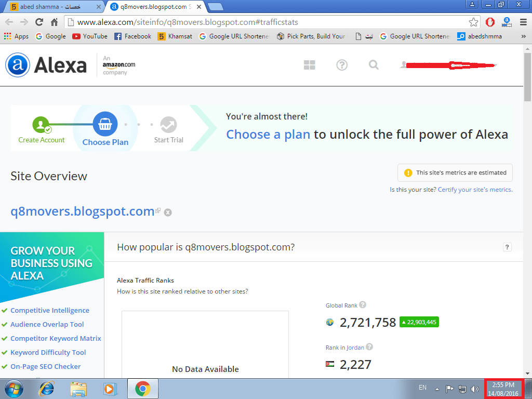Open the media player taskbar icon
The image size is (532, 399).
110,389
